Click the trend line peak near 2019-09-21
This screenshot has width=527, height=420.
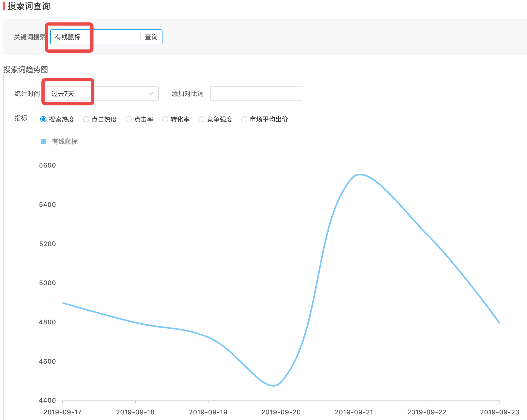click(360, 174)
